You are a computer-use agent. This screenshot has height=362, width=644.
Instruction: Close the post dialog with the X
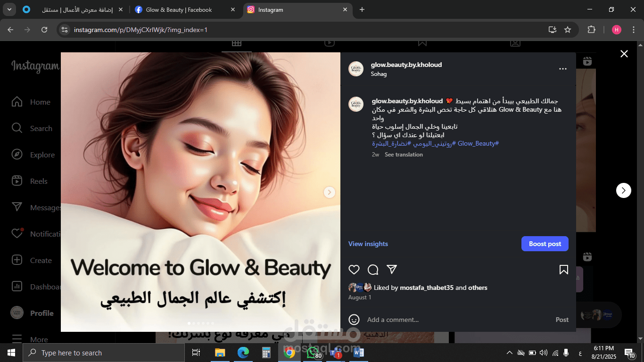[624, 54]
